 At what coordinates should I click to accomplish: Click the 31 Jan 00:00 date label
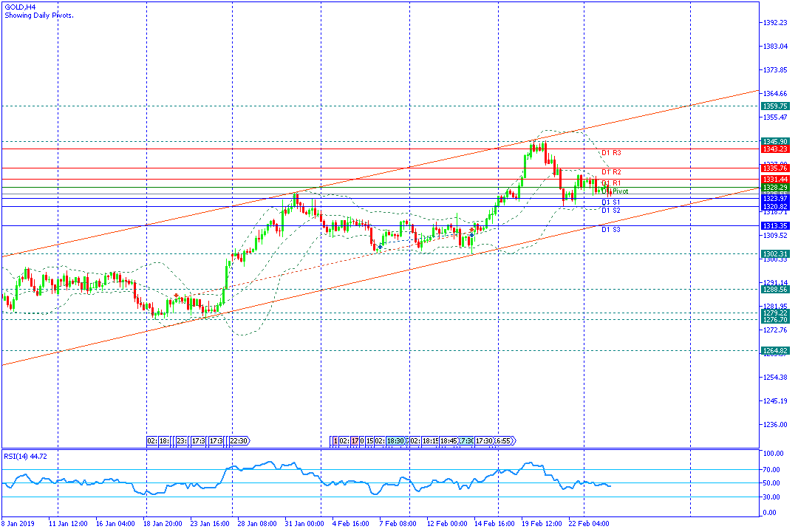coord(304,523)
